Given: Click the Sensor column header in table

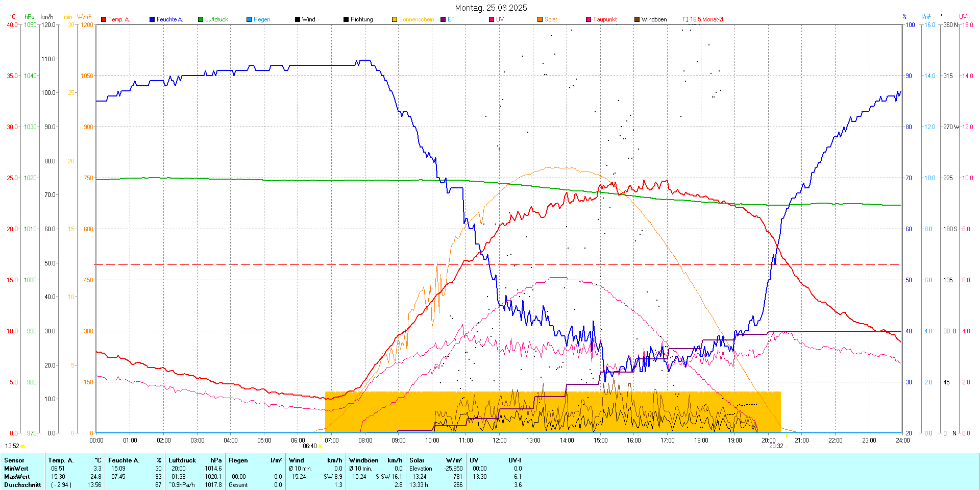Looking at the screenshot, I should pyautogui.click(x=14, y=460).
